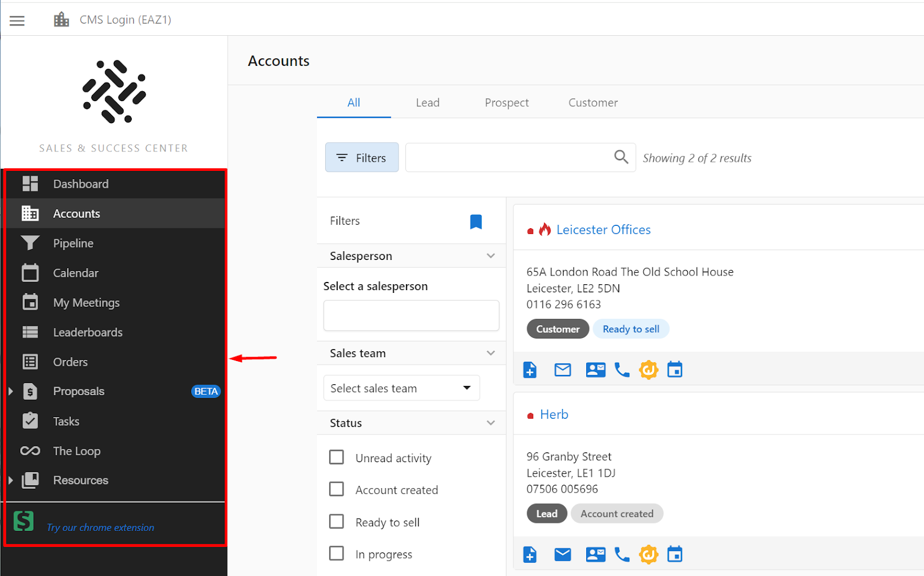Click the Customer badge on Leicester Offices
The image size is (924, 576).
click(x=557, y=329)
